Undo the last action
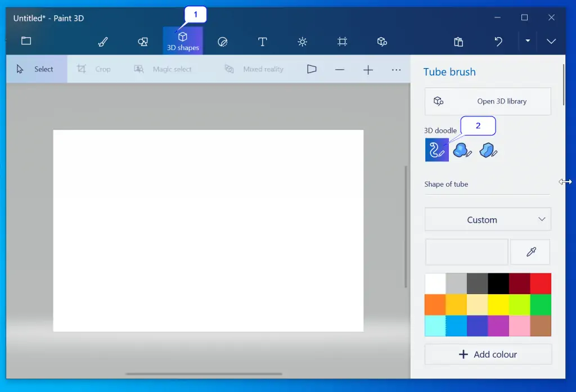 [498, 42]
